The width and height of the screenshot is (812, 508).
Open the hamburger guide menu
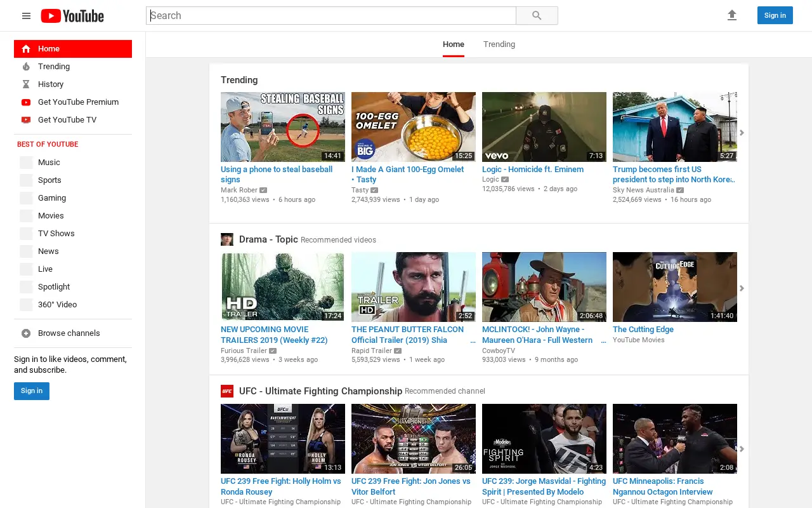click(26, 16)
